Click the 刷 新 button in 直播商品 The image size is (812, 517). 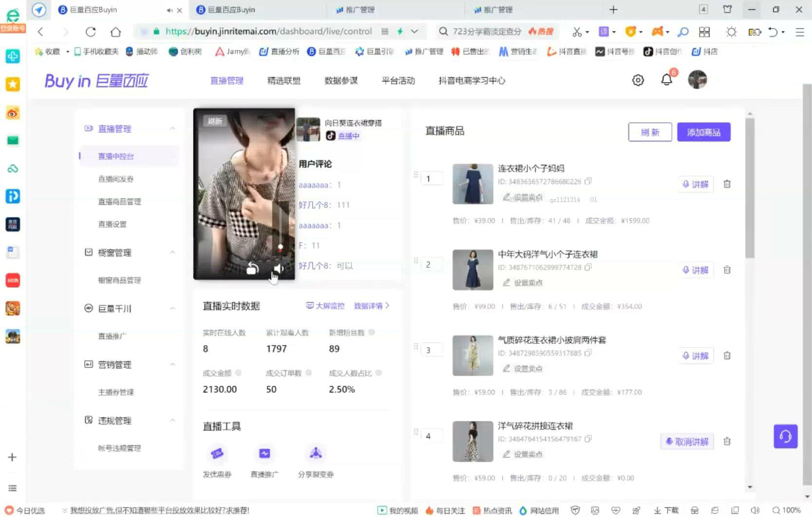pyautogui.click(x=650, y=132)
